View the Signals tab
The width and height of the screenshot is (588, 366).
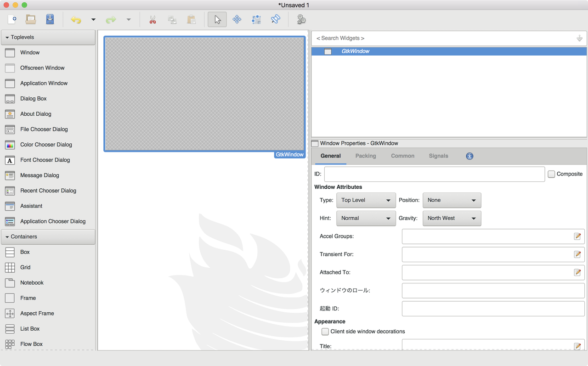tap(438, 156)
